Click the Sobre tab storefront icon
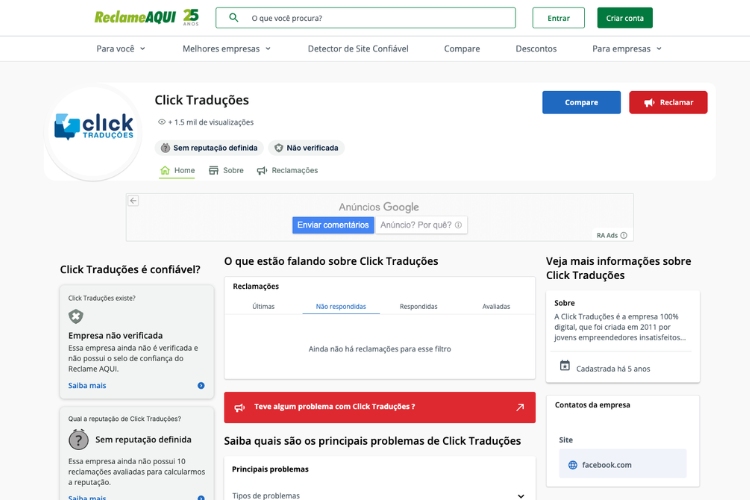The image size is (750, 500). pos(214,170)
